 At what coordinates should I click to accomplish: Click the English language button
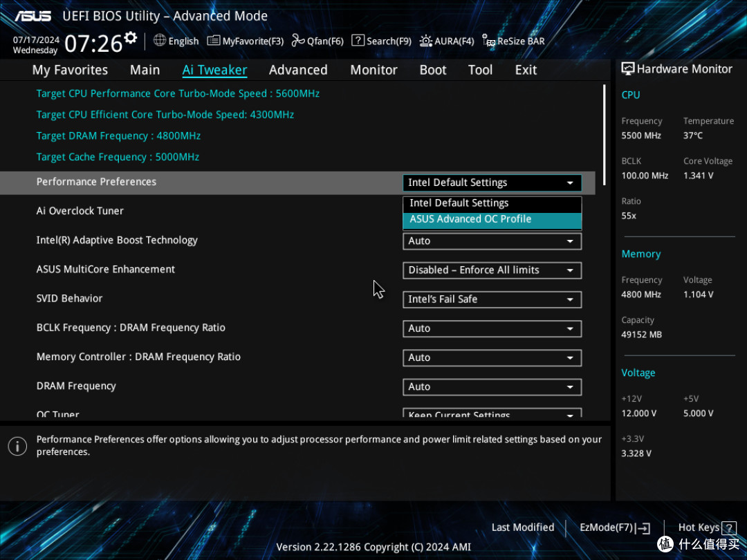click(x=176, y=41)
